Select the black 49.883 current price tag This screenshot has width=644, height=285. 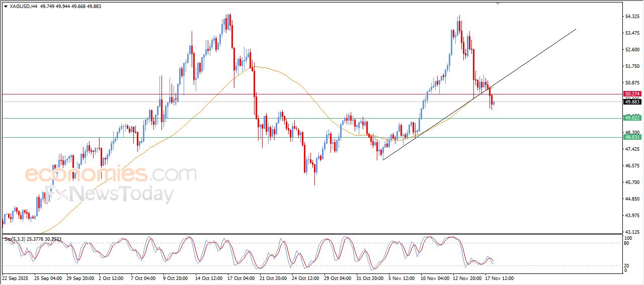tap(632, 102)
